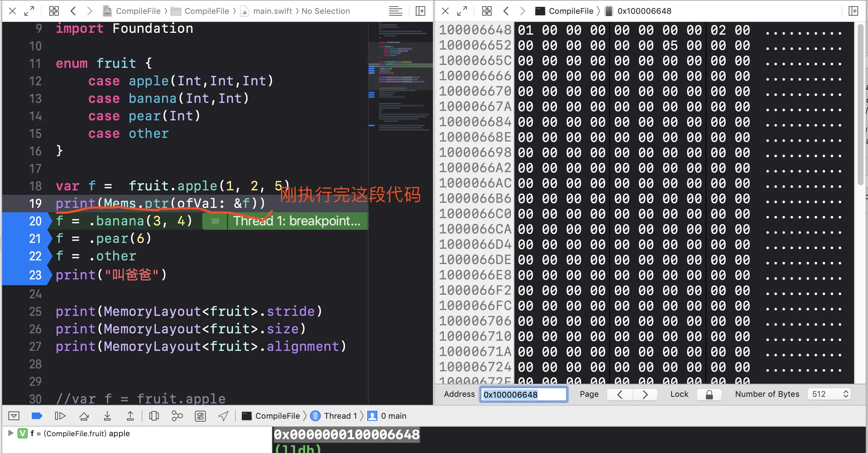Toggle the breakpoints activation button
Viewport: 868px width, 453px height.
pyautogui.click(x=37, y=416)
